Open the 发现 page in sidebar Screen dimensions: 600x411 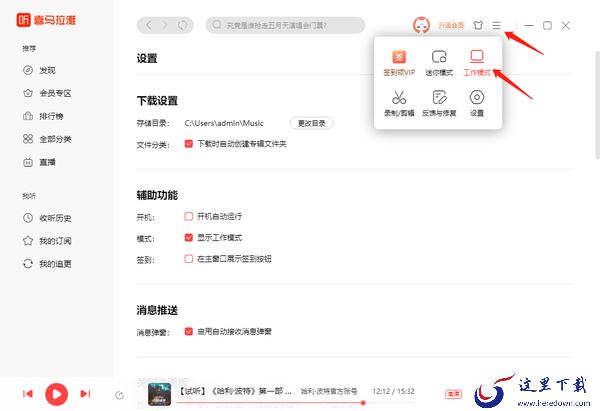point(39,70)
